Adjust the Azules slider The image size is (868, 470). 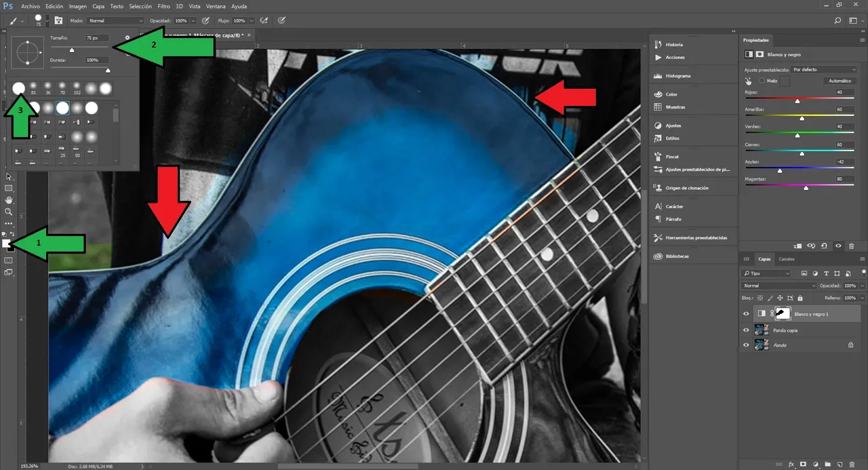[779, 171]
